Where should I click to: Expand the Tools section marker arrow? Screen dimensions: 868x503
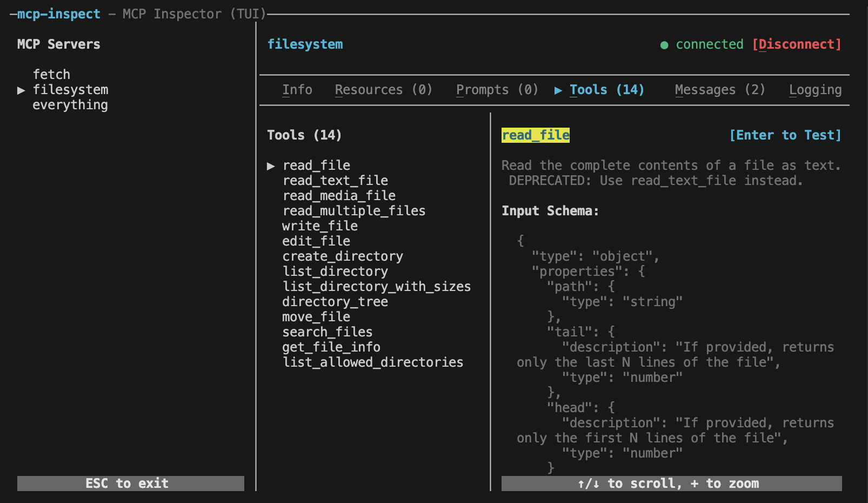coord(558,90)
